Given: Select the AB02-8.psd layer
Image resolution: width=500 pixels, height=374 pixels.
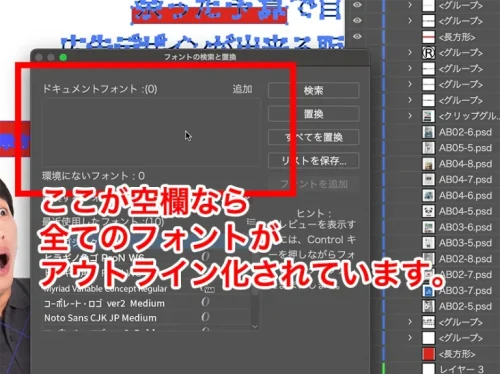Looking at the screenshot, I should tap(465, 259).
